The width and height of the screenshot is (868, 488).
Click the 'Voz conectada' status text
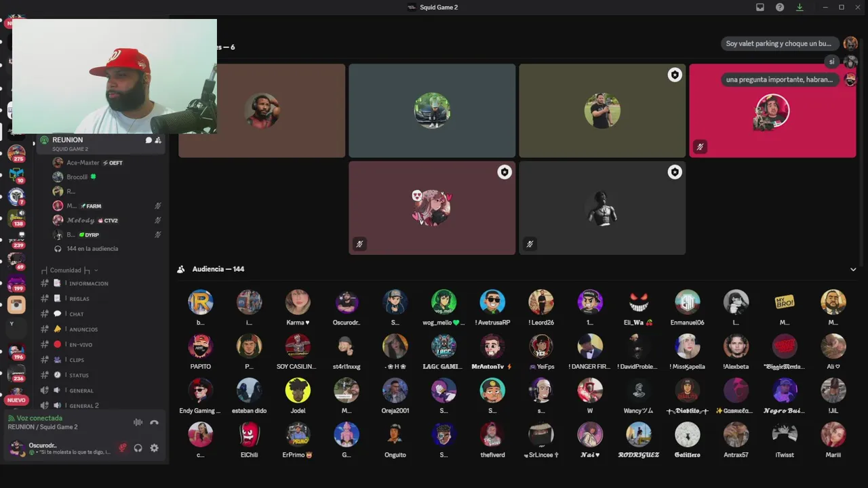[x=39, y=418]
